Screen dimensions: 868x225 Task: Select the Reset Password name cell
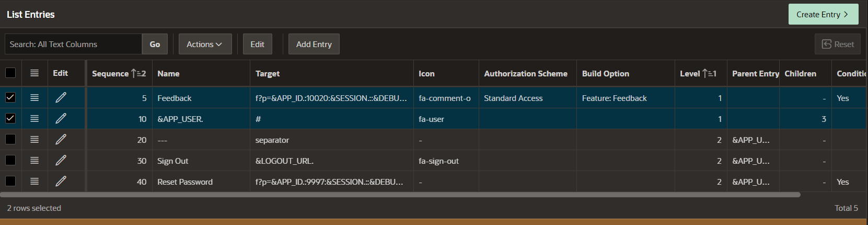pos(201,182)
